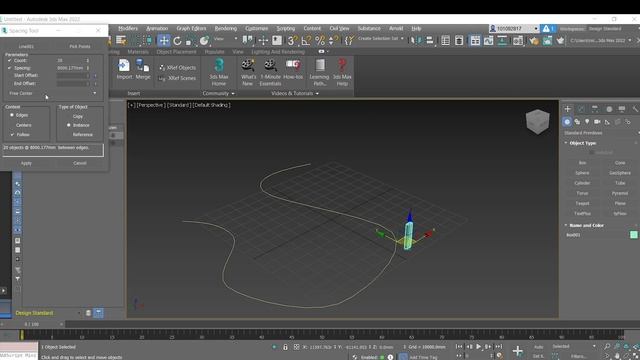
Task: Toggle the Angle Snap icon
Action: click(x=306, y=40)
